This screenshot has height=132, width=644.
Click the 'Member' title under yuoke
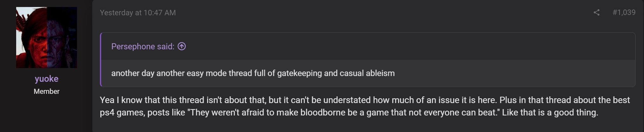pyautogui.click(x=47, y=92)
